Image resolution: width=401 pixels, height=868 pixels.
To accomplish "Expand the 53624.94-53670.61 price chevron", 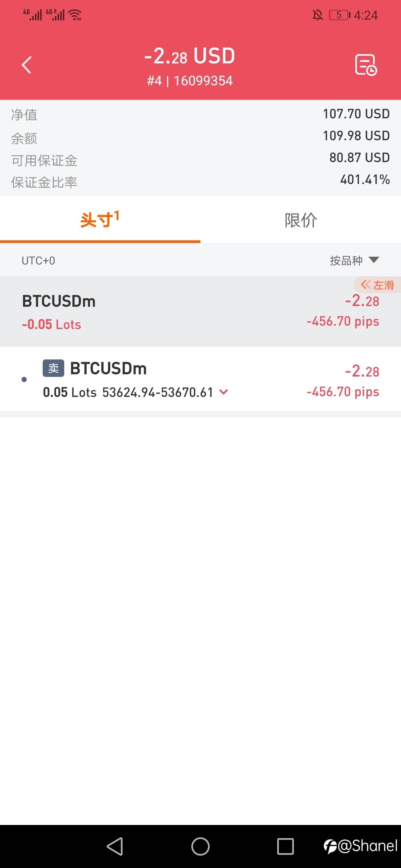I will [224, 392].
